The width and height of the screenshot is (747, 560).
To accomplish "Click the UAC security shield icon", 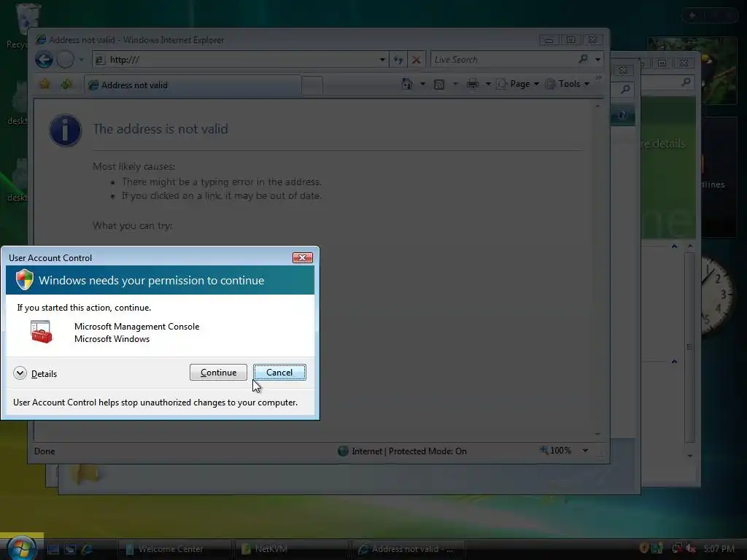I will pos(24,280).
